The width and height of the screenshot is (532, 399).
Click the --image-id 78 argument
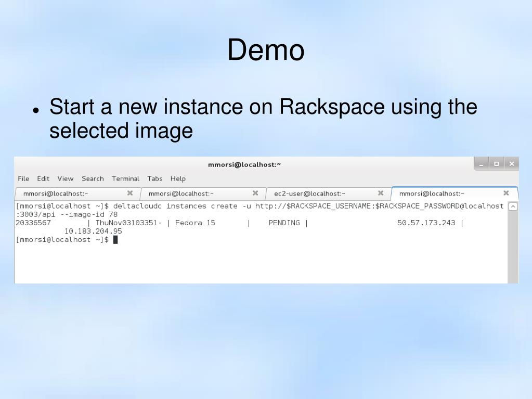[x=89, y=214]
